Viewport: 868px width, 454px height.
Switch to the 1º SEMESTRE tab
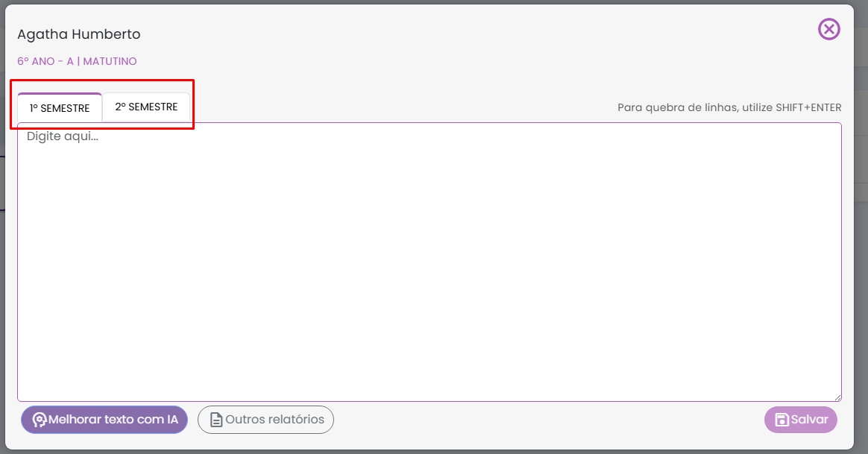(60, 108)
